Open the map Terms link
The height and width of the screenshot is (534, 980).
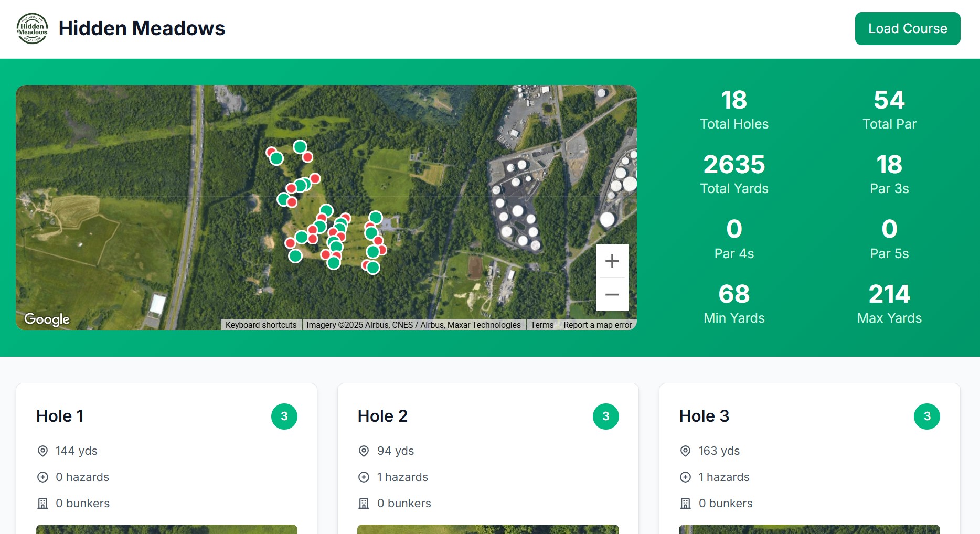[x=542, y=325]
